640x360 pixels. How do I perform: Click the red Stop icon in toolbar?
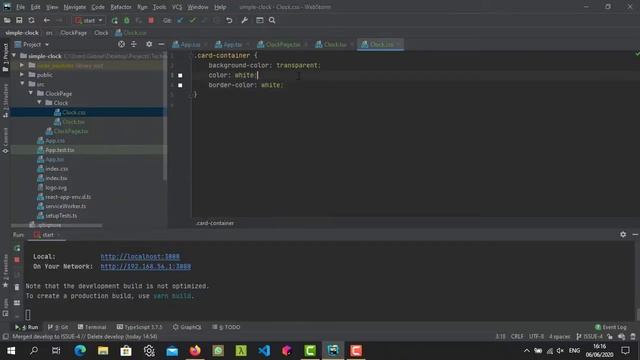[151, 20]
